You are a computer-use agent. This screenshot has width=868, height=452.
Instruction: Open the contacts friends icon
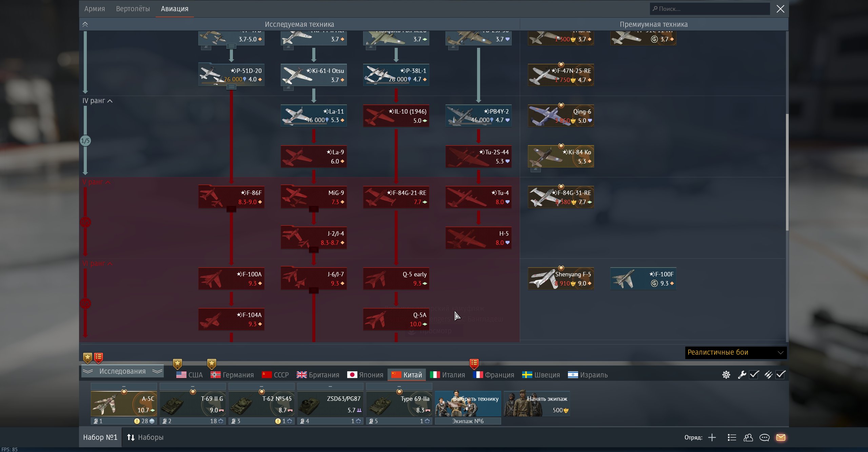pos(748,437)
